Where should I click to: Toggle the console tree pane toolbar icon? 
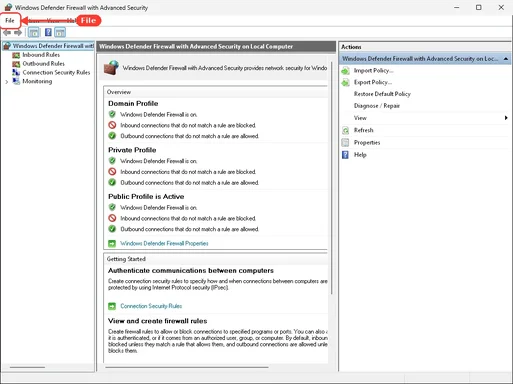34,32
